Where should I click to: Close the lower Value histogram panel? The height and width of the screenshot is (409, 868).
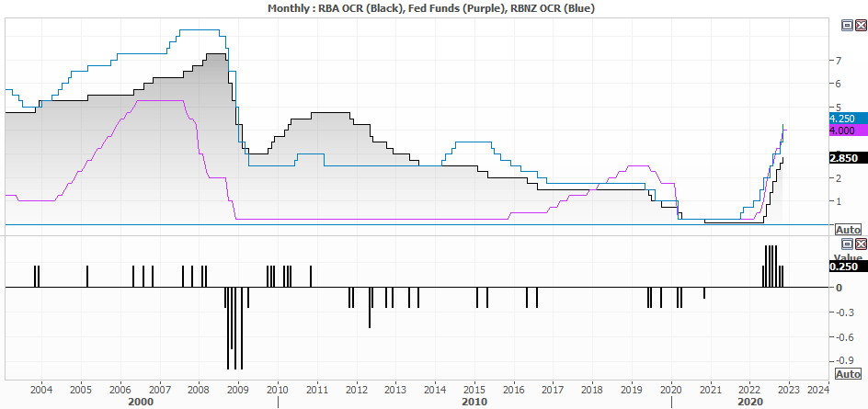(861, 244)
